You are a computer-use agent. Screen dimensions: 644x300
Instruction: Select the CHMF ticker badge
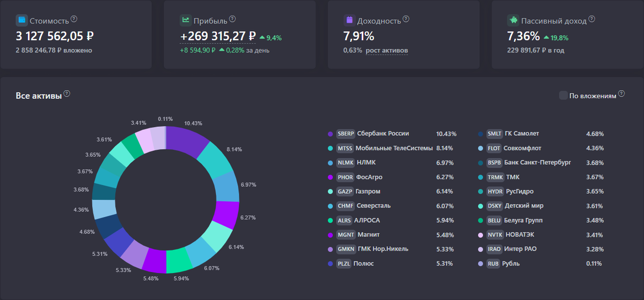tap(346, 206)
